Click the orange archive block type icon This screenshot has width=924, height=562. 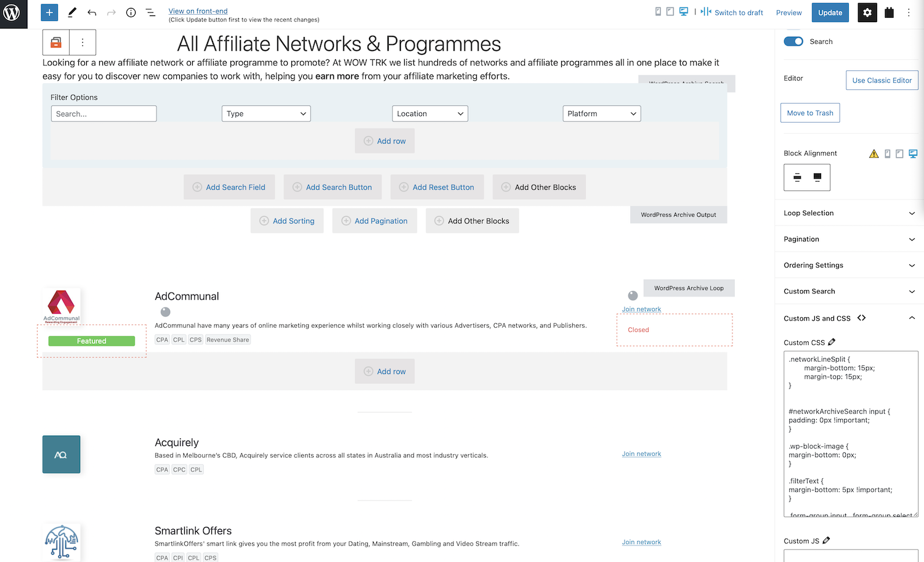point(56,43)
